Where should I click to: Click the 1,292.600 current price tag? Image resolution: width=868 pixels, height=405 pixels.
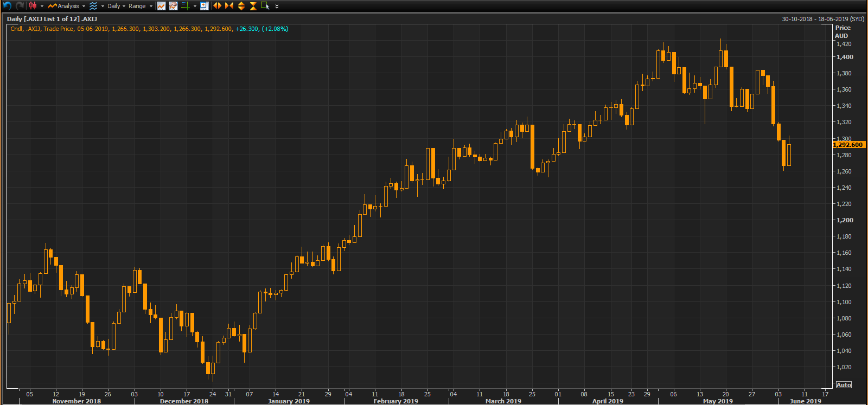point(848,145)
